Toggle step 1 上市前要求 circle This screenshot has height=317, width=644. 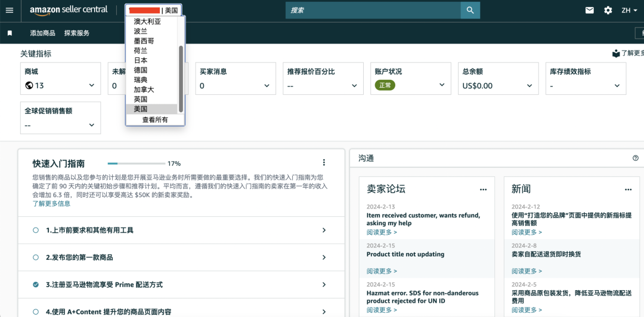(x=36, y=231)
